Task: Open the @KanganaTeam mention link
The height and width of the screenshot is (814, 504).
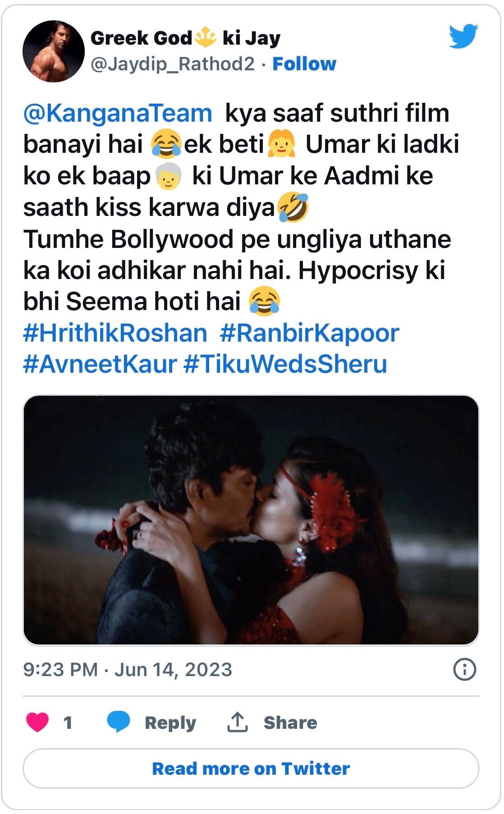Action: tap(118, 113)
